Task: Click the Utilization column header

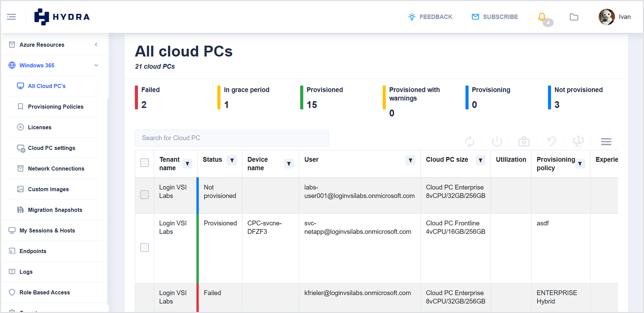Action: [511, 159]
